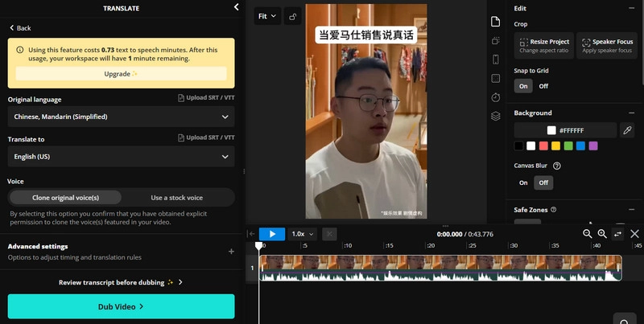Click the Dub Video button
The width and height of the screenshot is (644, 324).
click(x=122, y=306)
